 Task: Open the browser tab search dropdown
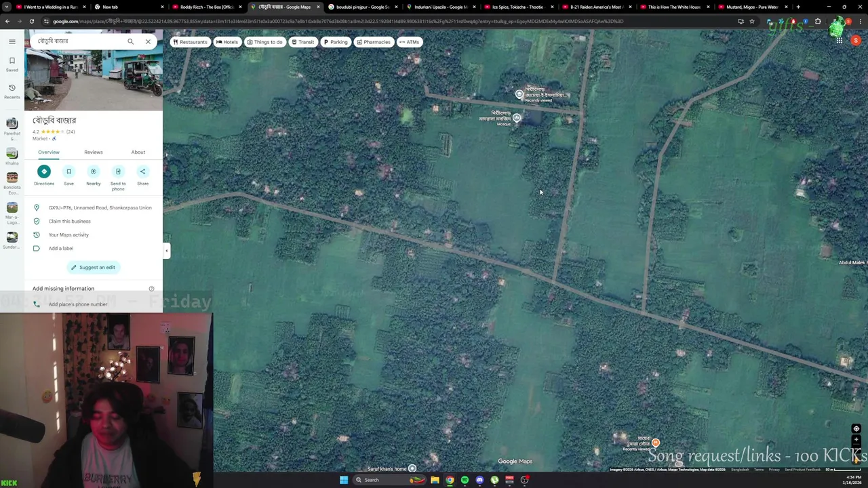7,7
